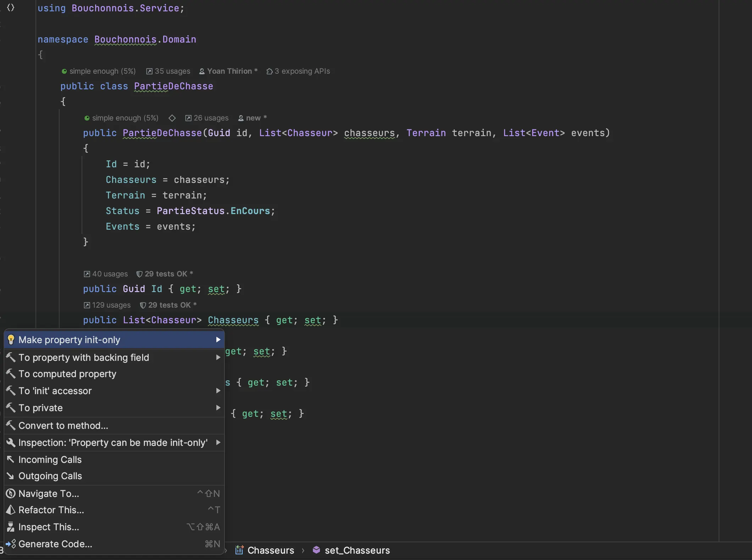Click the set_Chasseurs breadcrumb cube icon
Screen dimensions: 752x560
pyautogui.click(x=316, y=550)
